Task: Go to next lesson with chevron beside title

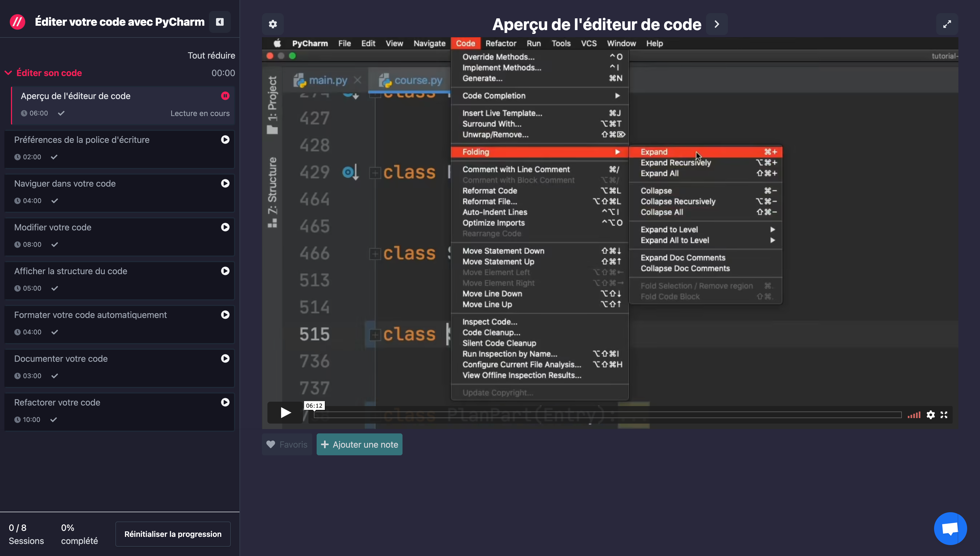Action: [716, 24]
